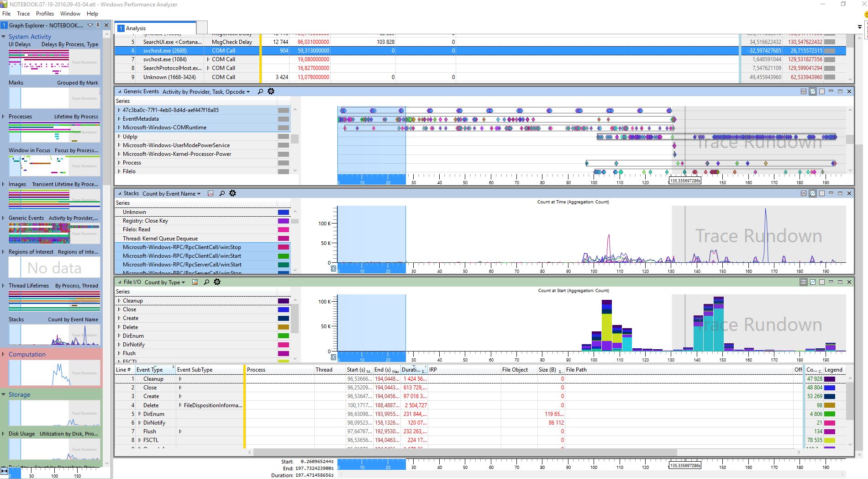868x479 pixels.
Task: Expand Cleanup series in File I/O
Action: coord(119,301)
